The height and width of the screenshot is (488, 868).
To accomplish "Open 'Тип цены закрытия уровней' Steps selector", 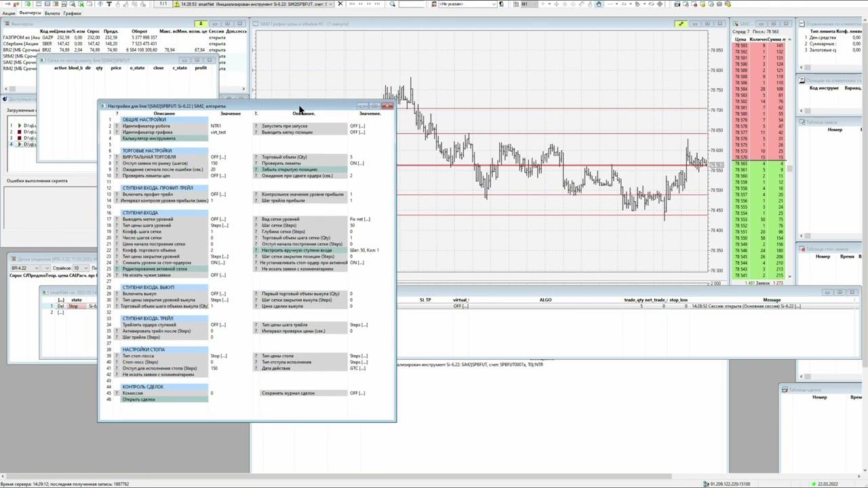I will coord(219,256).
